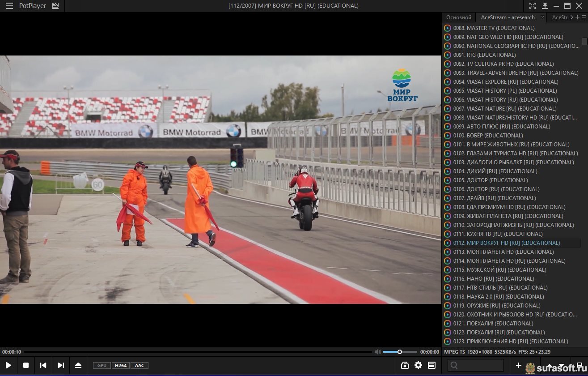Capture a screenshot with the camera icon
588x376 pixels.
[x=405, y=365]
